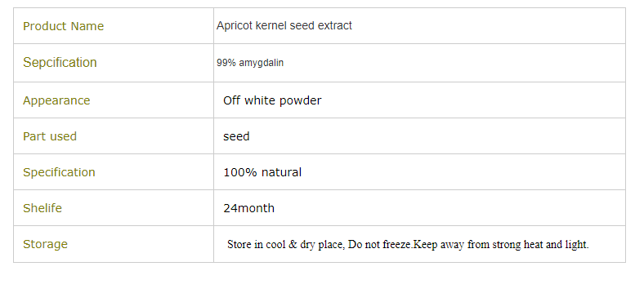Click the misspelled Sepcification label
This screenshot has width=644, height=302.
coord(60,62)
